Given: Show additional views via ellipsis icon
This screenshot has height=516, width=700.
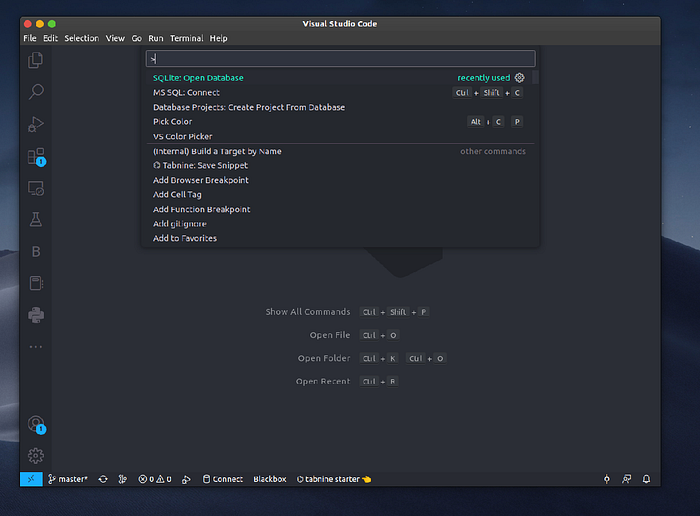Looking at the screenshot, I should pyautogui.click(x=36, y=347).
